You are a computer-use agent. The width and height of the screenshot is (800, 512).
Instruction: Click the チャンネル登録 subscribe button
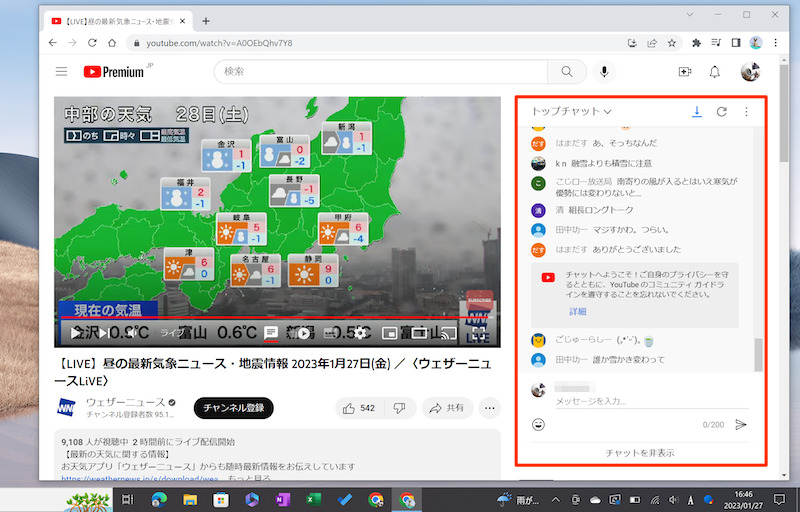(233, 408)
